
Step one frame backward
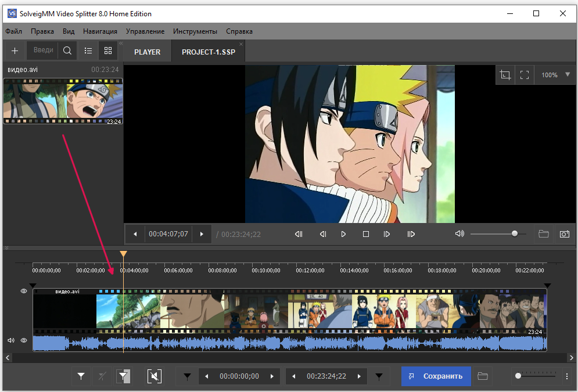coord(323,234)
